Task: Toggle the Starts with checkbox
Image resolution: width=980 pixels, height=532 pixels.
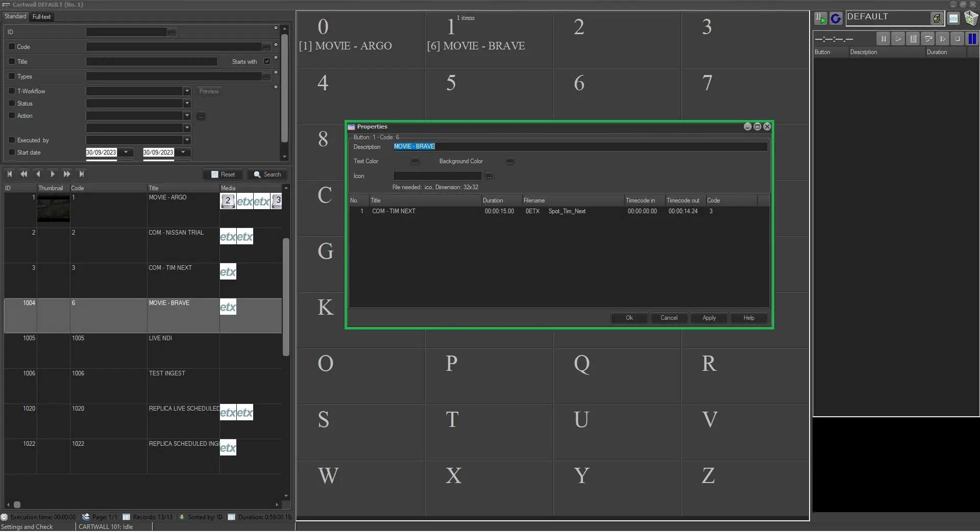Action: 267,62
